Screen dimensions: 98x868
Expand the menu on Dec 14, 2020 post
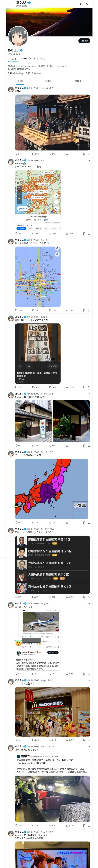point(89,88)
